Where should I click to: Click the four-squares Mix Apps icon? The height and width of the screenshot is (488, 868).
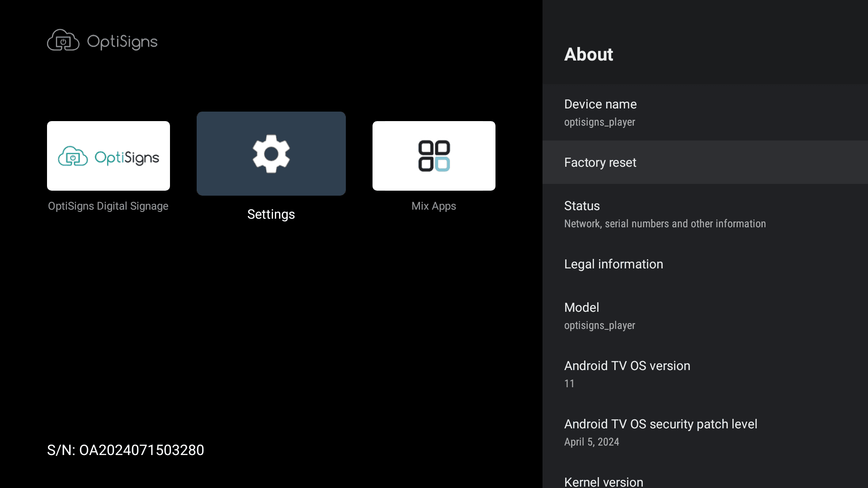pyautogui.click(x=434, y=155)
